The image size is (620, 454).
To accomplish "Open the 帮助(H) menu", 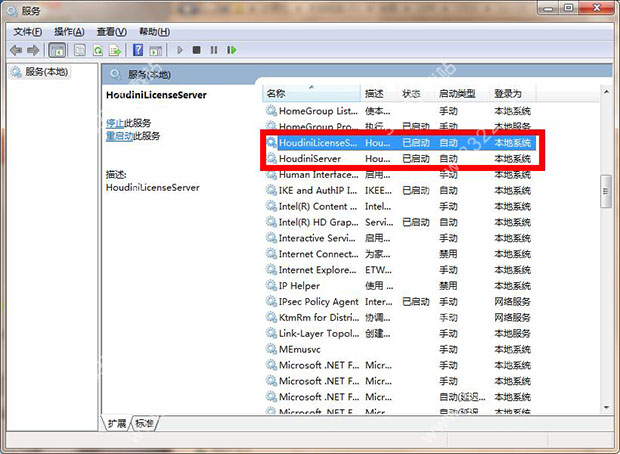I will pyautogui.click(x=154, y=32).
